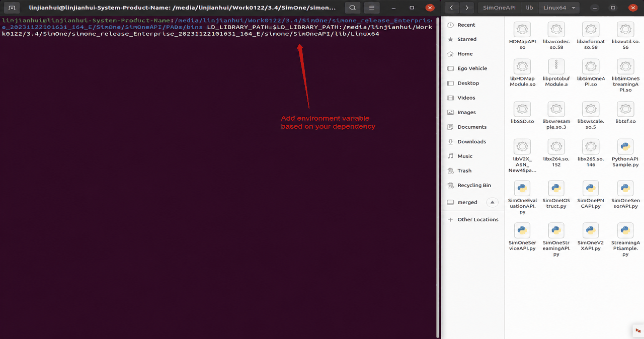Select SimOneStreamingAPI.py file icon
The height and width of the screenshot is (339, 644).
(556, 231)
